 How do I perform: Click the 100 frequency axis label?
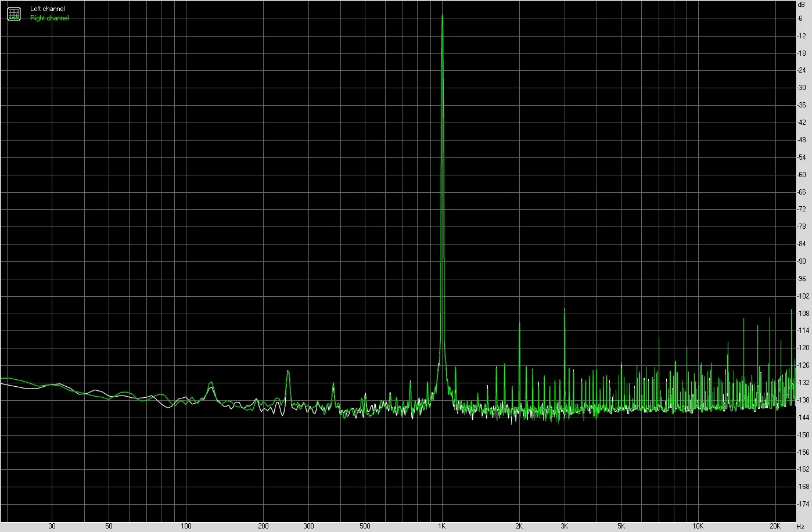[186, 526]
